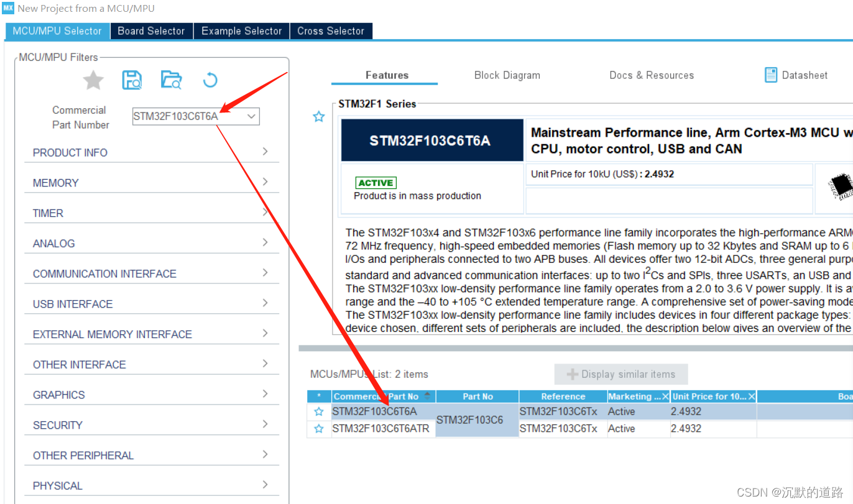Viewport: 853px width, 504px height.
Task: Click the STM32CubeMX MX logo in title bar
Action: pyautogui.click(x=8, y=8)
